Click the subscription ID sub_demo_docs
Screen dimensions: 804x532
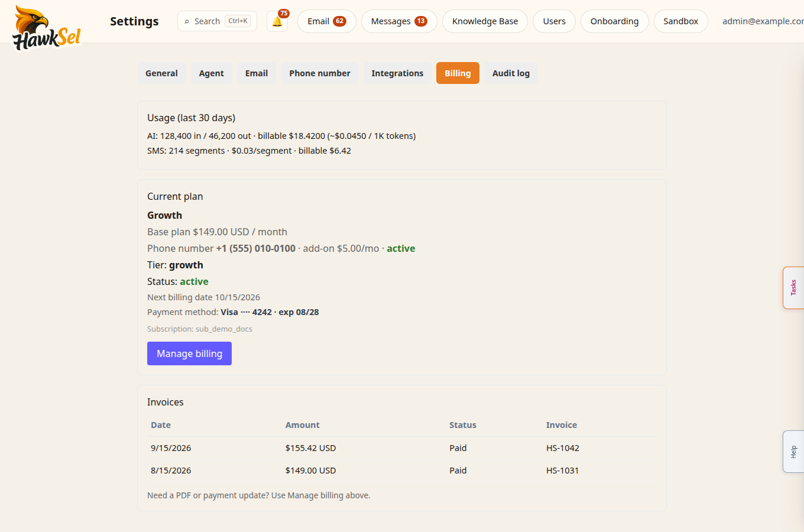[x=224, y=329]
